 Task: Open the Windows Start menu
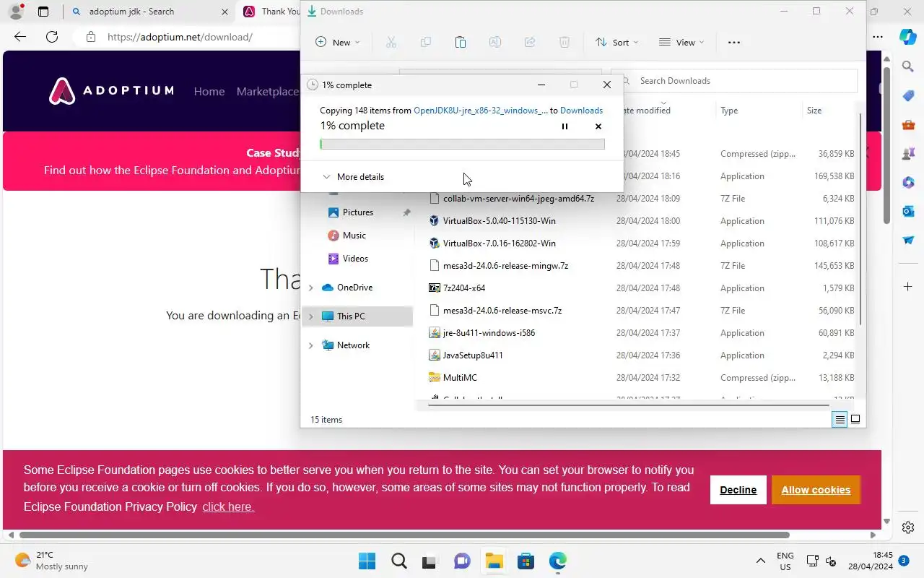pyautogui.click(x=367, y=561)
